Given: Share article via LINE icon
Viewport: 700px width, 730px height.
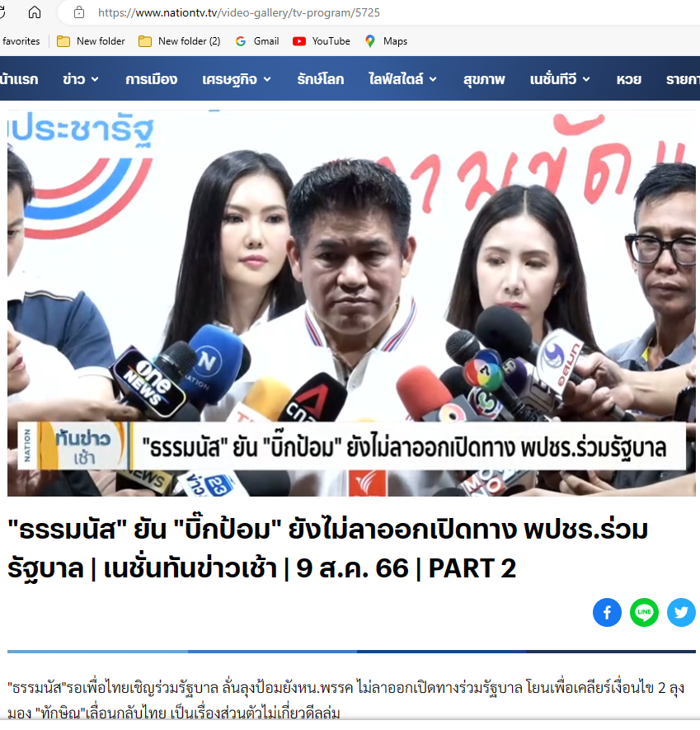Looking at the screenshot, I should 644,612.
